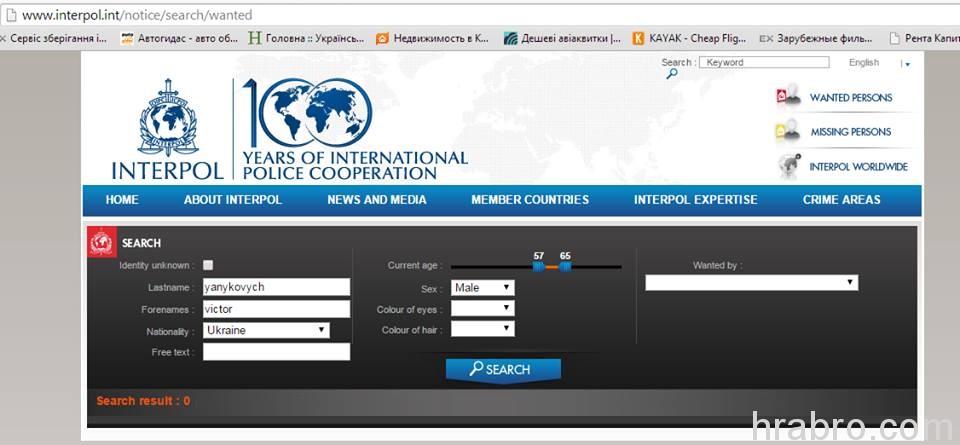The width and height of the screenshot is (960, 445).
Task: Click the Free text input field
Action: coord(276,352)
